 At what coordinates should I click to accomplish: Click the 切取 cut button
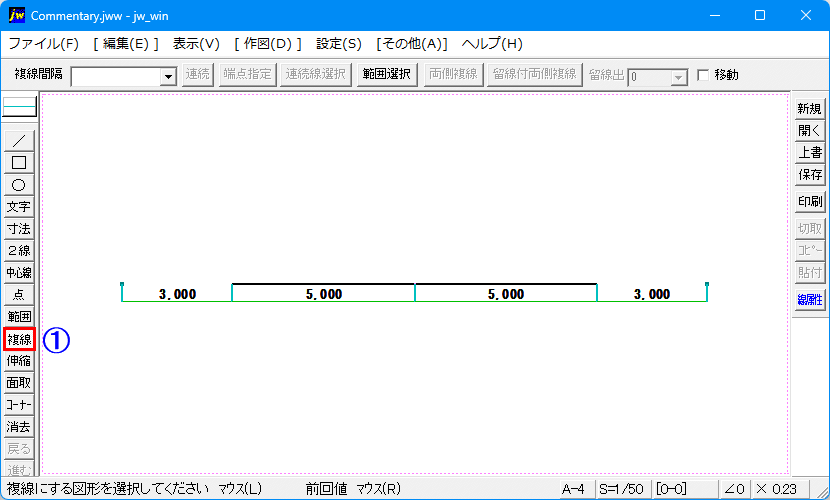point(809,229)
